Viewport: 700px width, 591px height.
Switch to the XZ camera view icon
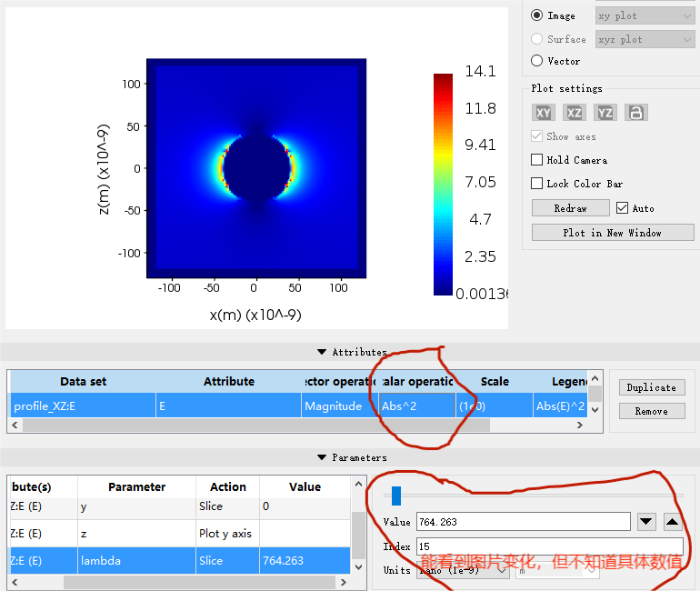click(x=575, y=113)
